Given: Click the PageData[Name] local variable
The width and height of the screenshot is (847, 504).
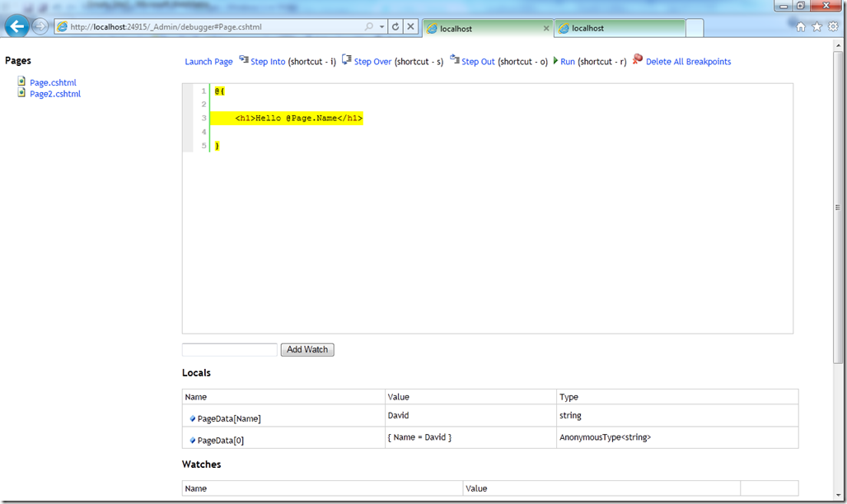Looking at the screenshot, I should tap(229, 418).
